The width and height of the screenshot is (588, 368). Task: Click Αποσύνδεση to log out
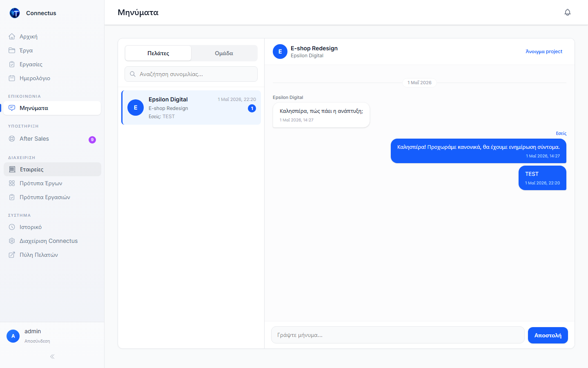tap(37, 341)
